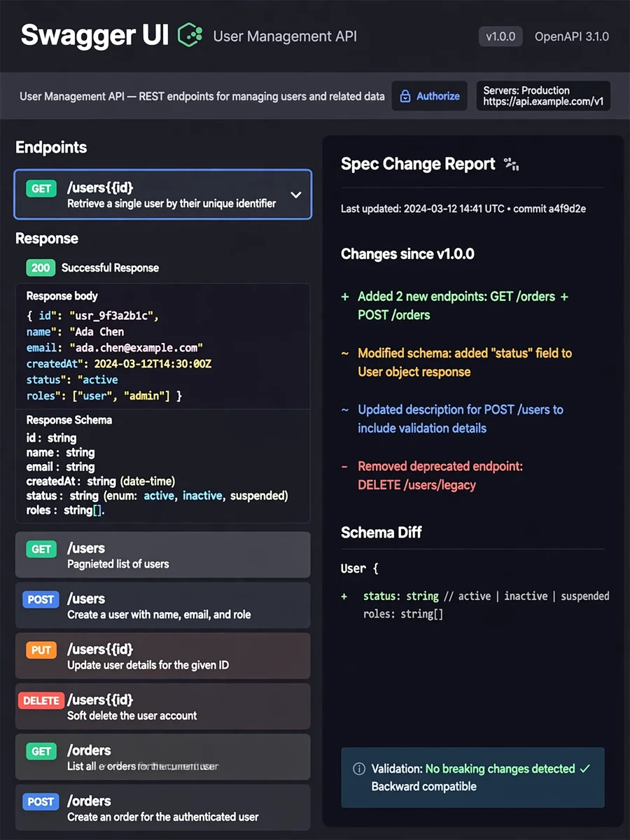Screen dimensions: 630x840
Task: Click the 200 status badge
Action: (x=41, y=267)
